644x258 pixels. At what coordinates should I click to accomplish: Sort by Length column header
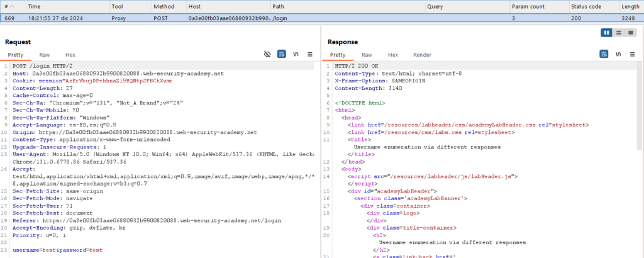tap(631, 6)
